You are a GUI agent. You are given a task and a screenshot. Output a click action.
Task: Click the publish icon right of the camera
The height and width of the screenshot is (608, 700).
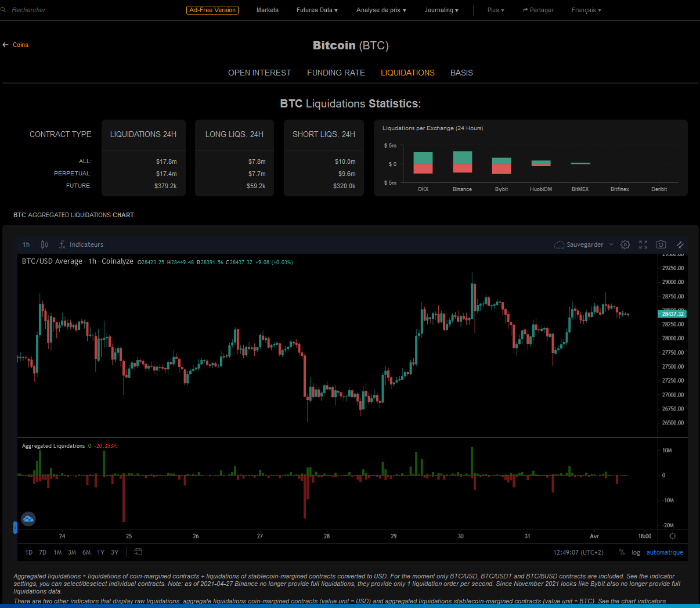pos(680,244)
